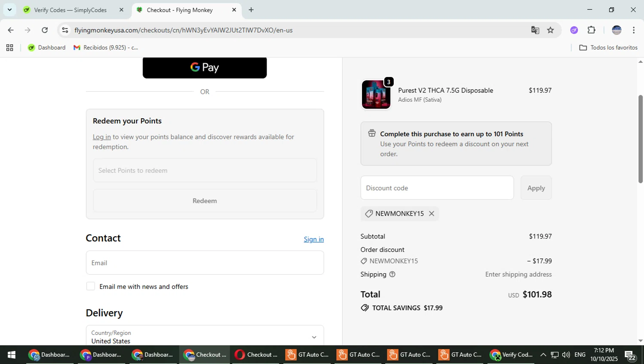Image resolution: width=644 pixels, height=364 pixels.
Task: Click the translate page icon
Action: [x=535, y=30]
